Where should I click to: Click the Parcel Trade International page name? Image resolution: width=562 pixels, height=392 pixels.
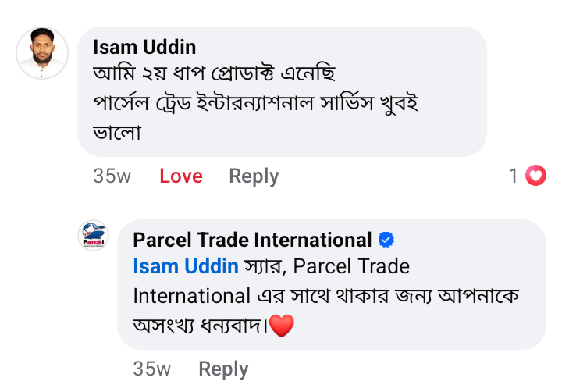pyautogui.click(x=252, y=240)
